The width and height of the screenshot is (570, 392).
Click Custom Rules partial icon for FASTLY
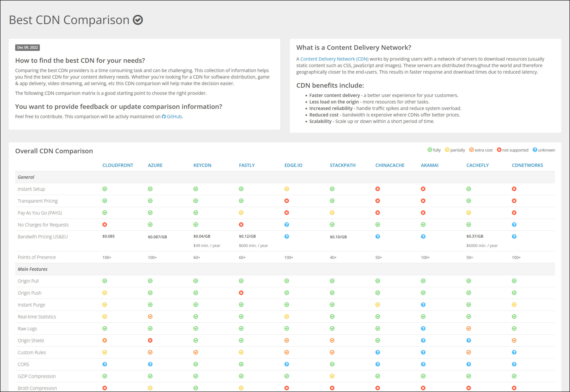coord(241,352)
